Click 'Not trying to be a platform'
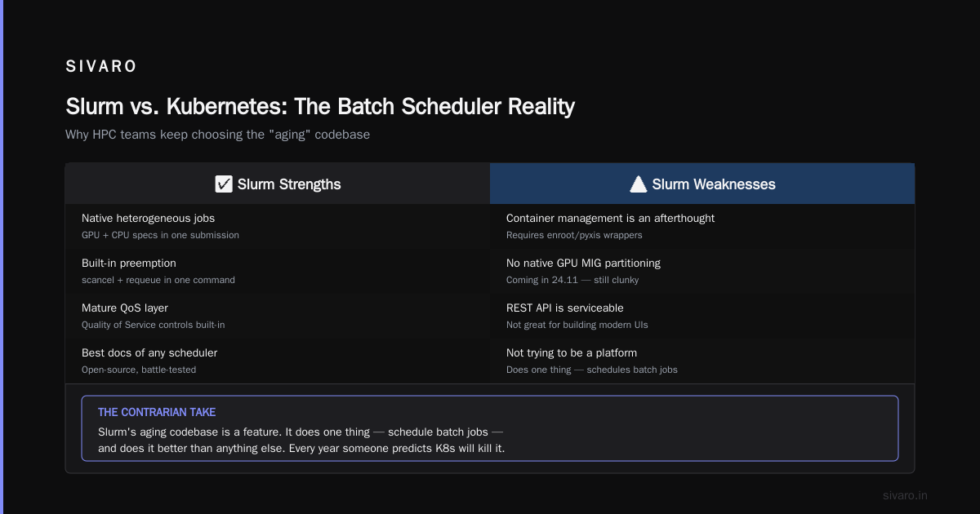The image size is (980, 514). pos(572,352)
